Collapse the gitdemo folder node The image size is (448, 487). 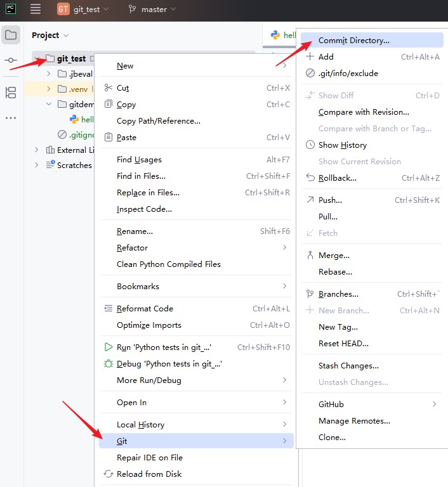coord(48,104)
